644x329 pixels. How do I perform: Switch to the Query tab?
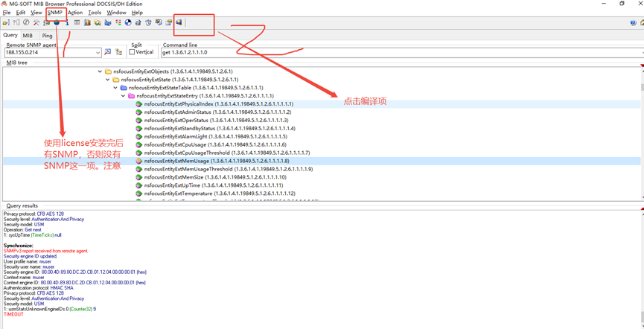point(10,35)
